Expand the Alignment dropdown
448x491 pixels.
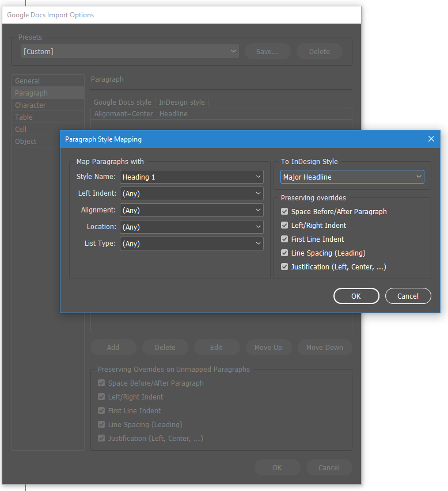click(191, 210)
